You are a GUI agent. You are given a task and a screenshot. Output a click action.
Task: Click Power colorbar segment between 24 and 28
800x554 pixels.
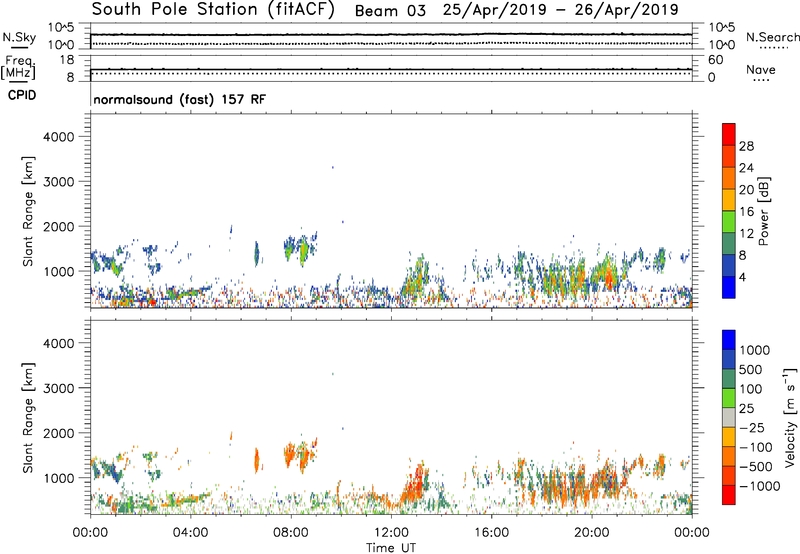729,156
